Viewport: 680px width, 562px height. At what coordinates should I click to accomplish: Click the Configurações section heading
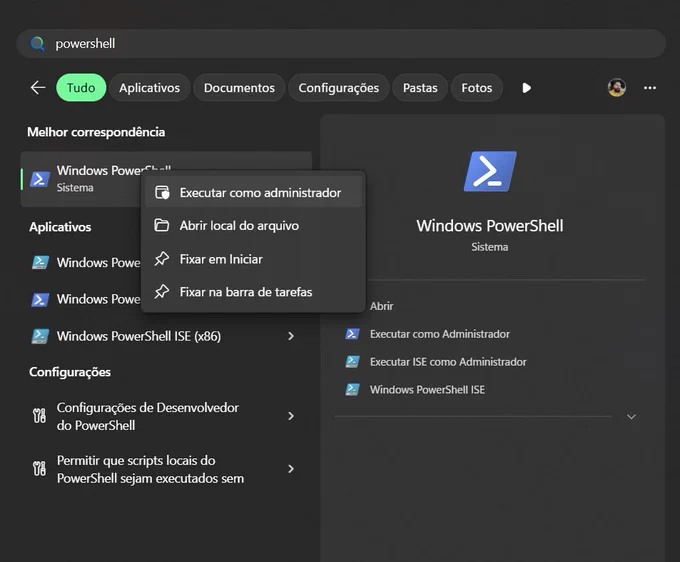70,372
